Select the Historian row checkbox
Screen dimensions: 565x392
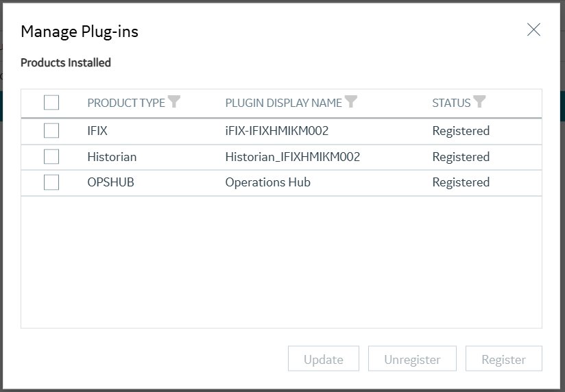tap(51, 157)
